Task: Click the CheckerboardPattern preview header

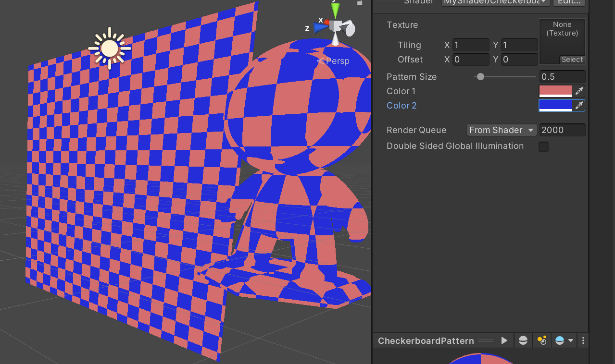Action: point(425,340)
